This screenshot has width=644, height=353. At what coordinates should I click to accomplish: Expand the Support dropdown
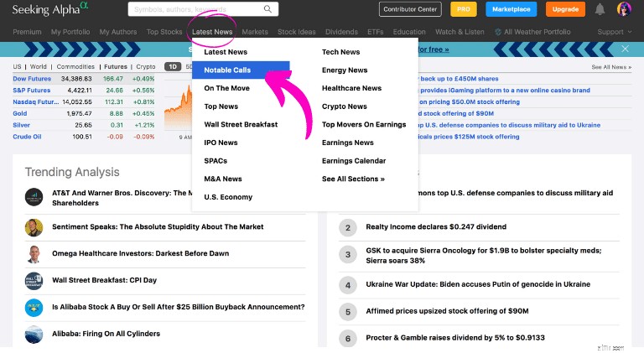tap(615, 32)
